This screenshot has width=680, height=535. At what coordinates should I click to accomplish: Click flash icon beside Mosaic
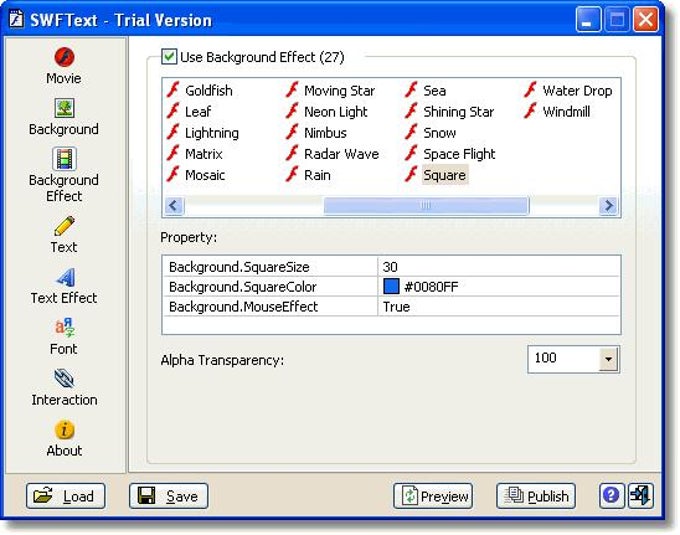coord(173,175)
